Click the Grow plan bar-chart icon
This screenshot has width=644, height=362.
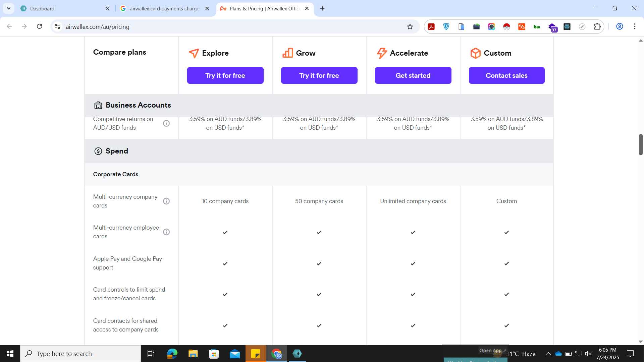click(287, 53)
